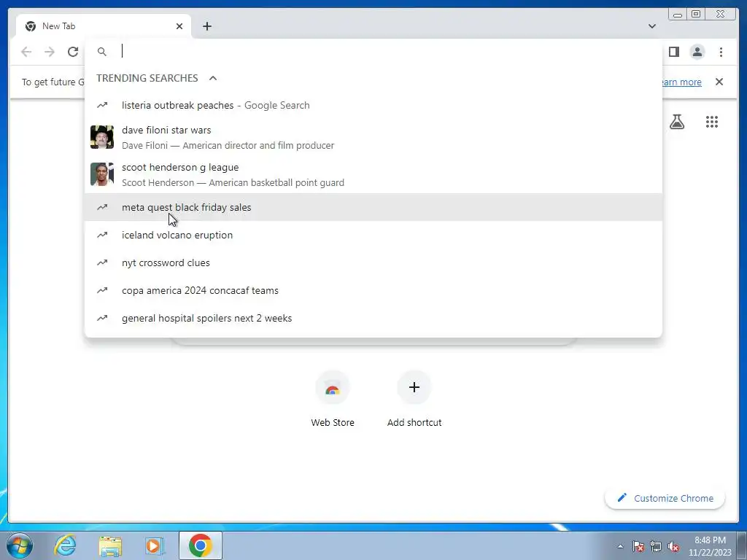The width and height of the screenshot is (747, 560).
Task: Open Windows Media Player from the taskbar
Action: coord(155,545)
